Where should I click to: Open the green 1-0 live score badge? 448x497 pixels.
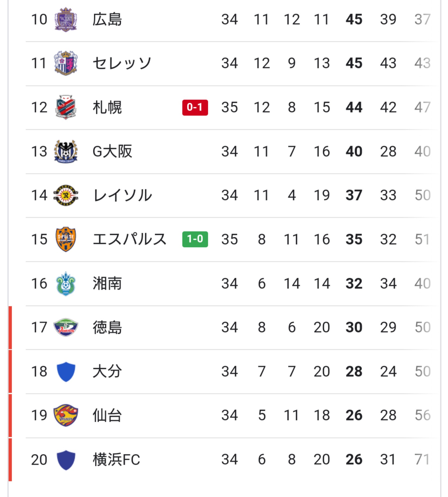click(195, 239)
